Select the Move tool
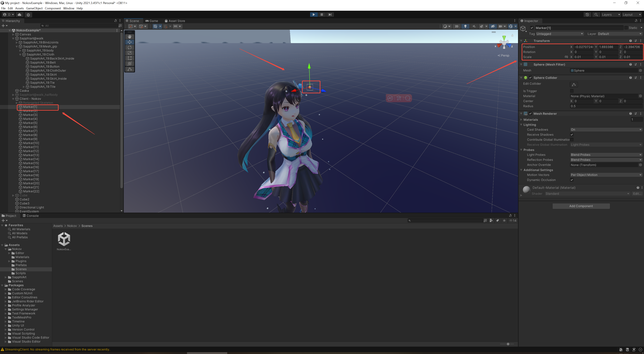This screenshot has height=354, width=644. point(129,42)
